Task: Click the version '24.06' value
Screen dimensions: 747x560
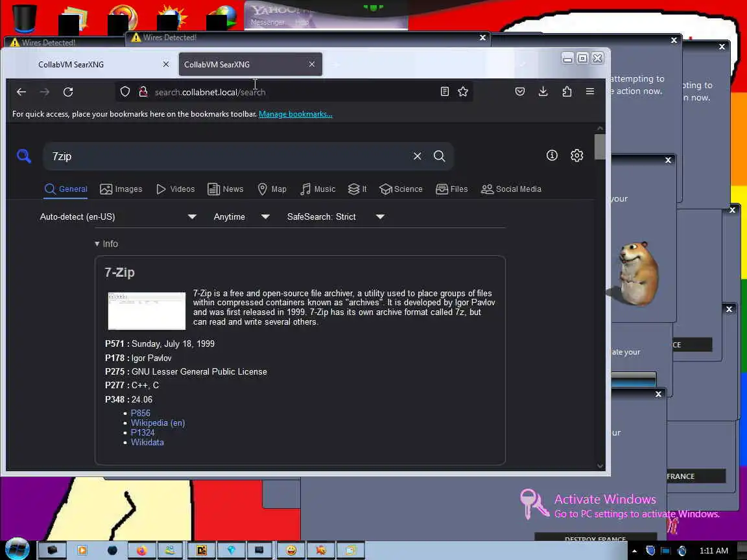Action: 142,399
